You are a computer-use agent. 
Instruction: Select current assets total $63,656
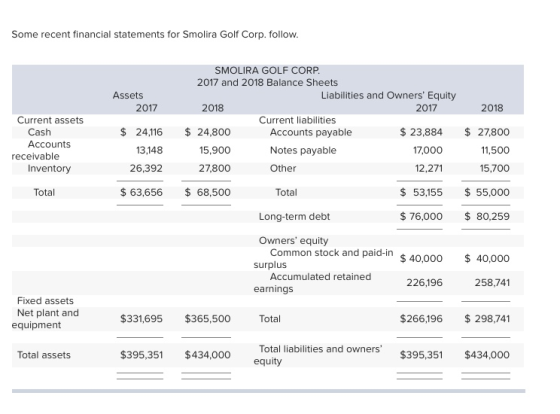141,193
